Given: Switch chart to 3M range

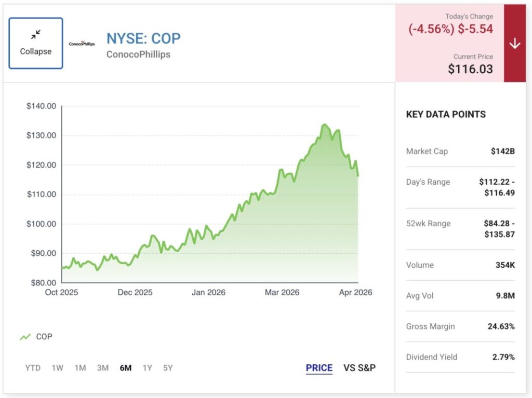Looking at the screenshot, I should pos(102,368).
